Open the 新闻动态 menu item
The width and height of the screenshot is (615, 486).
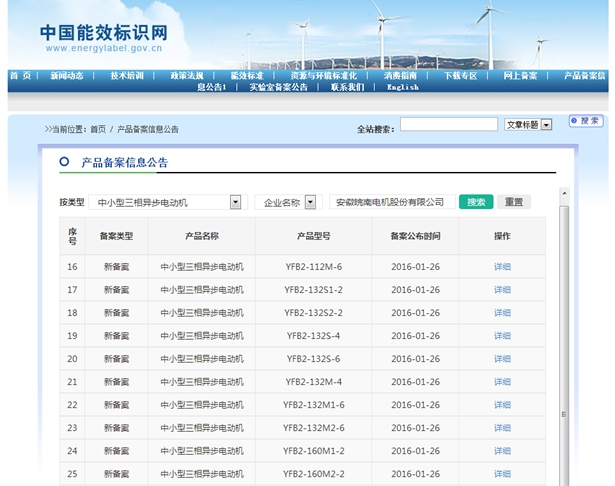68,76
